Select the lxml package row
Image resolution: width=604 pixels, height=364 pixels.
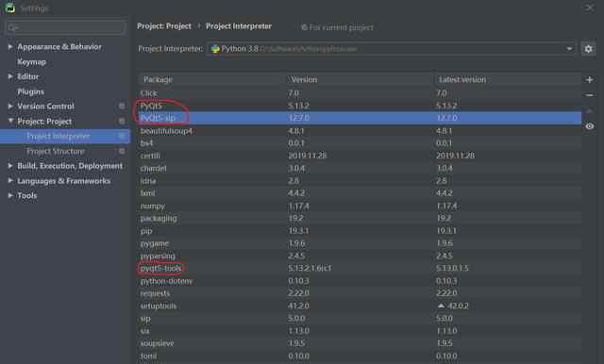[360, 193]
